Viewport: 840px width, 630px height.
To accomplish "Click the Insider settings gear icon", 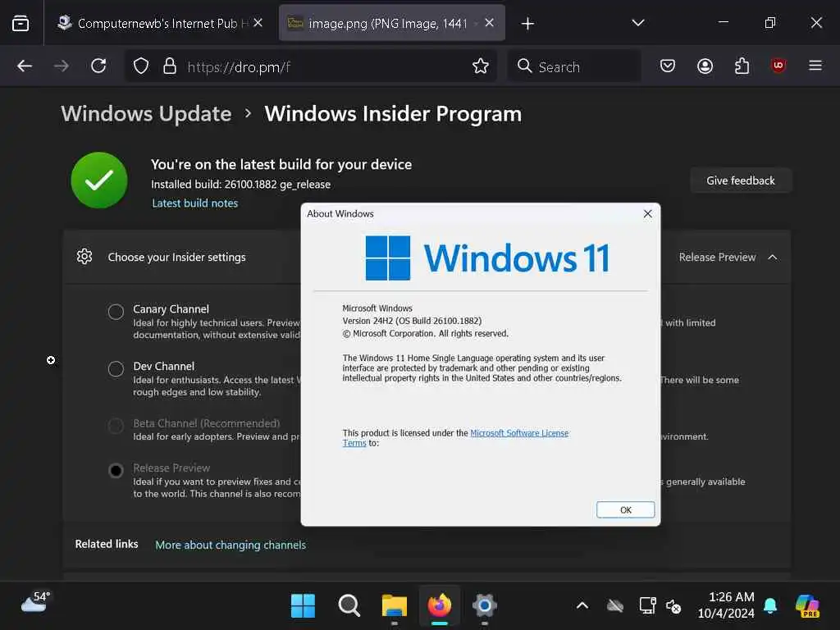I will 84,257.
